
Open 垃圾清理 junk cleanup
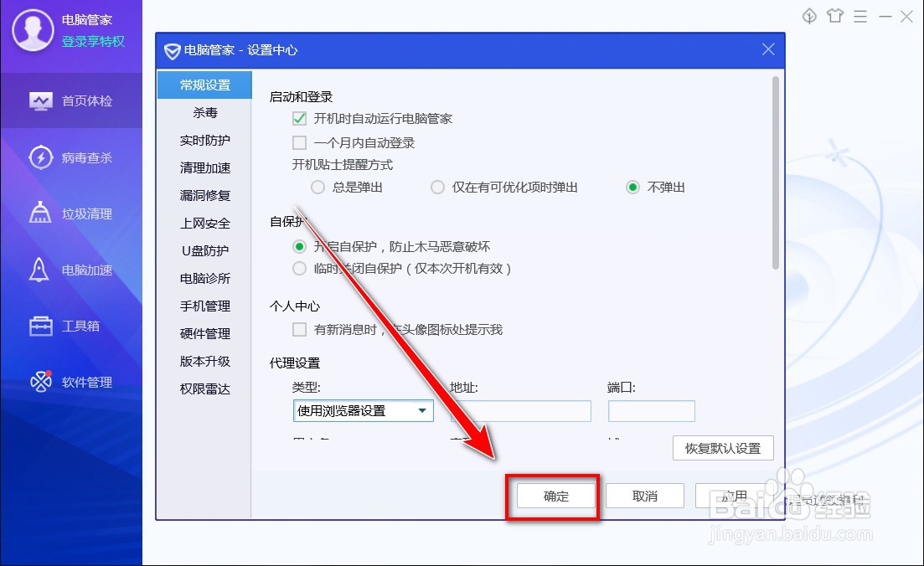(x=70, y=214)
